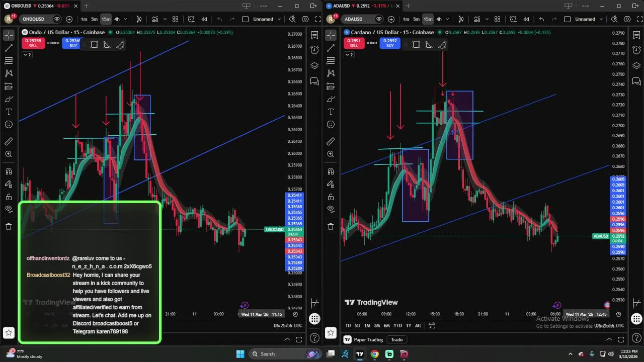This screenshot has height=362, width=644.
Task: Create alert from ONDOUSD top toolbar
Action: [x=191, y=19]
